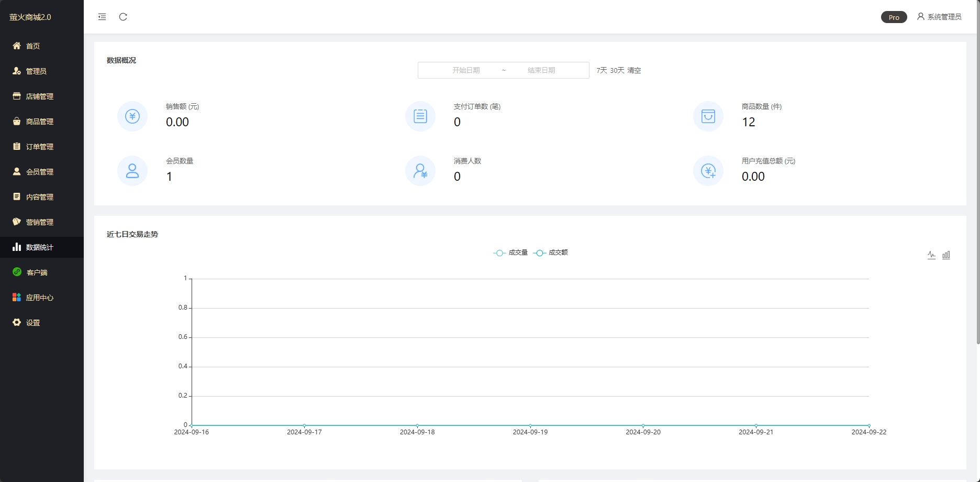Click the 萤火商城2.0 logo title
980x482 pixels.
30,17
